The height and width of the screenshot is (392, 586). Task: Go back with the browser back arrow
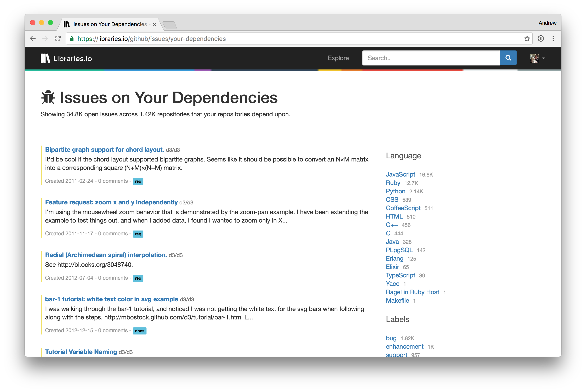pos(33,38)
